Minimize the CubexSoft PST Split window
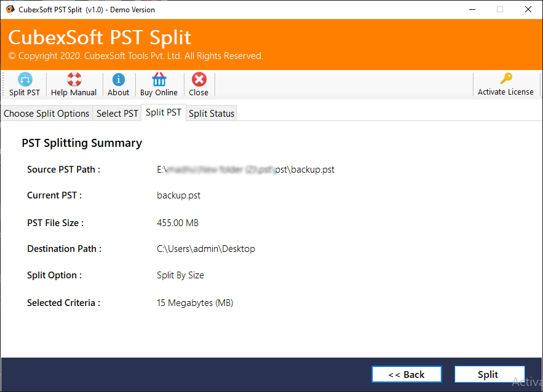This screenshot has height=392, width=543. [472, 9]
